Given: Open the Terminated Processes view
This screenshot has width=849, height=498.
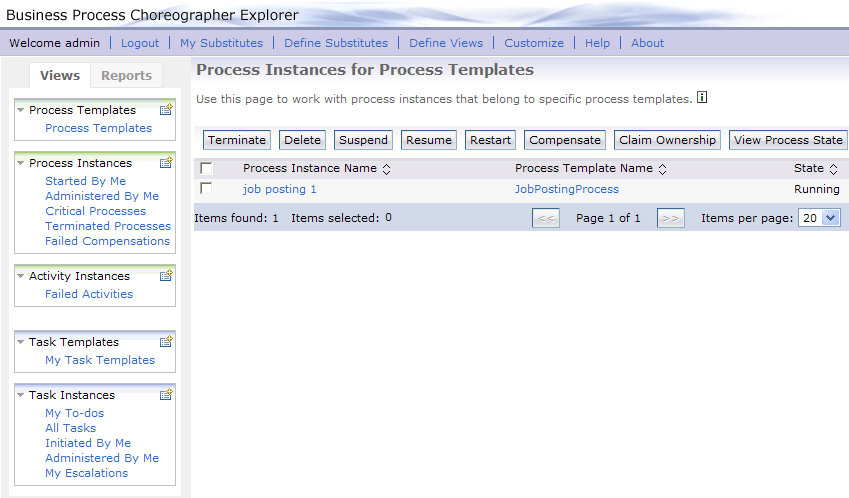Looking at the screenshot, I should click(108, 226).
